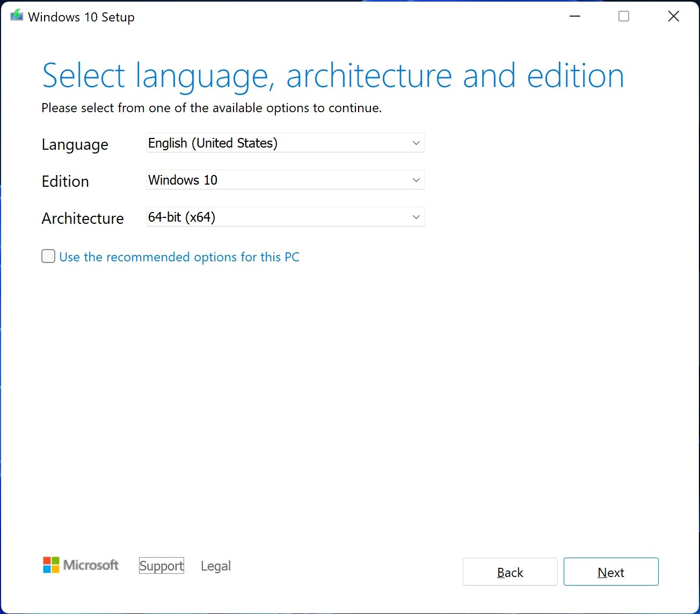The height and width of the screenshot is (614, 700).
Task: Click the Windows 10 Setup title bar icon
Action: (16, 16)
